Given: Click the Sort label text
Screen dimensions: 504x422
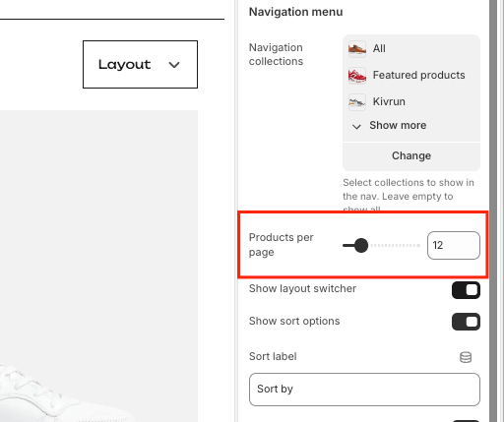Looking at the screenshot, I should pos(273,356).
